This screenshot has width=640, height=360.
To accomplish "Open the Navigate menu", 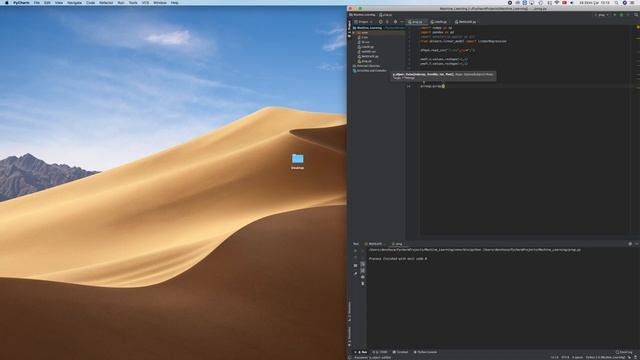I will [x=74, y=2].
